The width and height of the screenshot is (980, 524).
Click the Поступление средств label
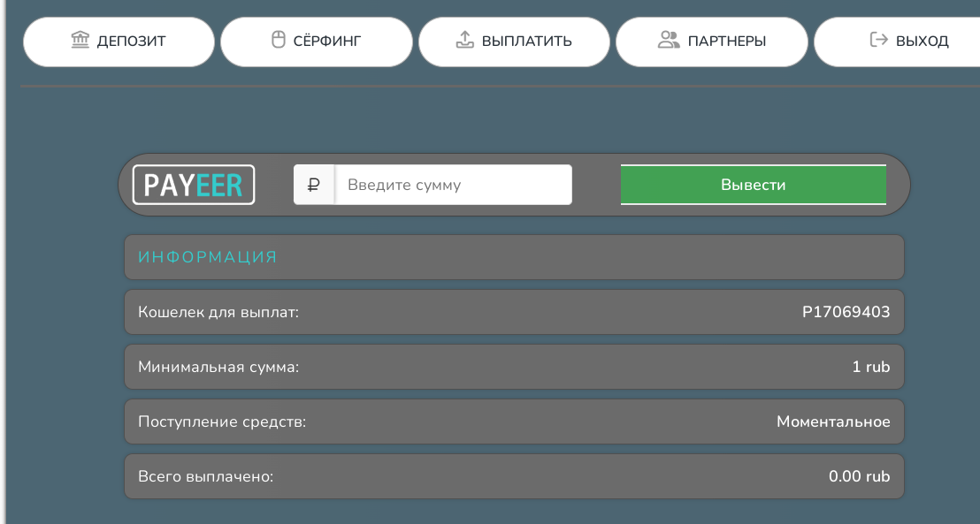pos(222,422)
